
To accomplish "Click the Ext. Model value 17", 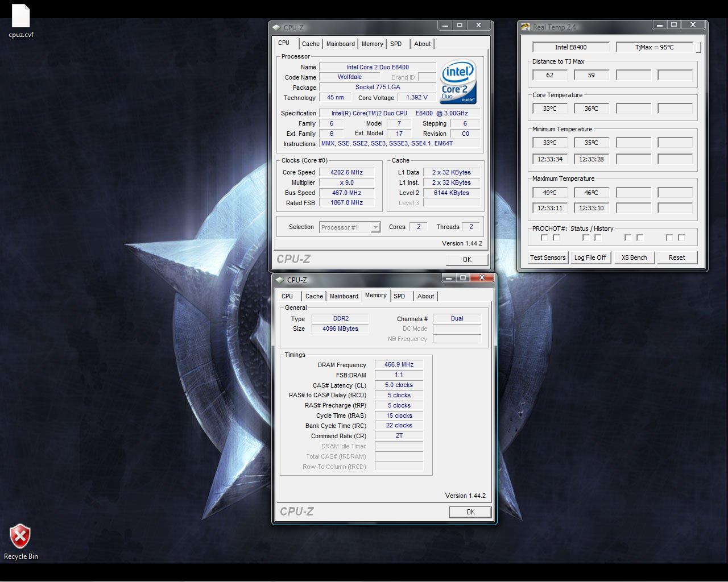I will [x=399, y=134].
